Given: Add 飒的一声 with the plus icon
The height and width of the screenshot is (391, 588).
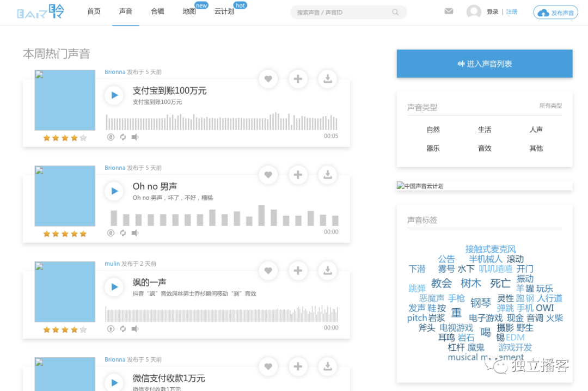Looking at the screenshot, I should pos(298,271).
